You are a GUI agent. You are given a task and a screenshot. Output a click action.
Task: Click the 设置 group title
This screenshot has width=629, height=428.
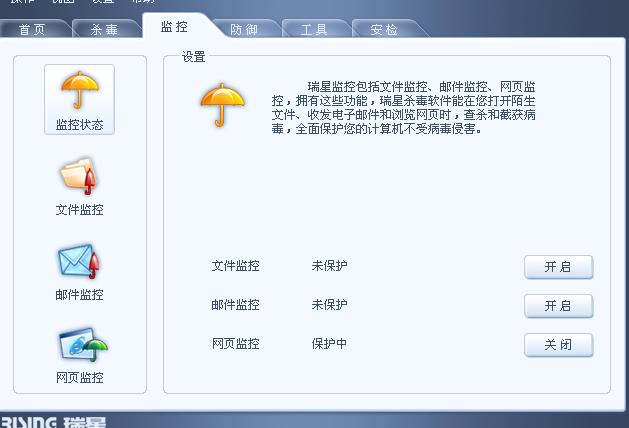pyautogui.click(x=194, y=57)
